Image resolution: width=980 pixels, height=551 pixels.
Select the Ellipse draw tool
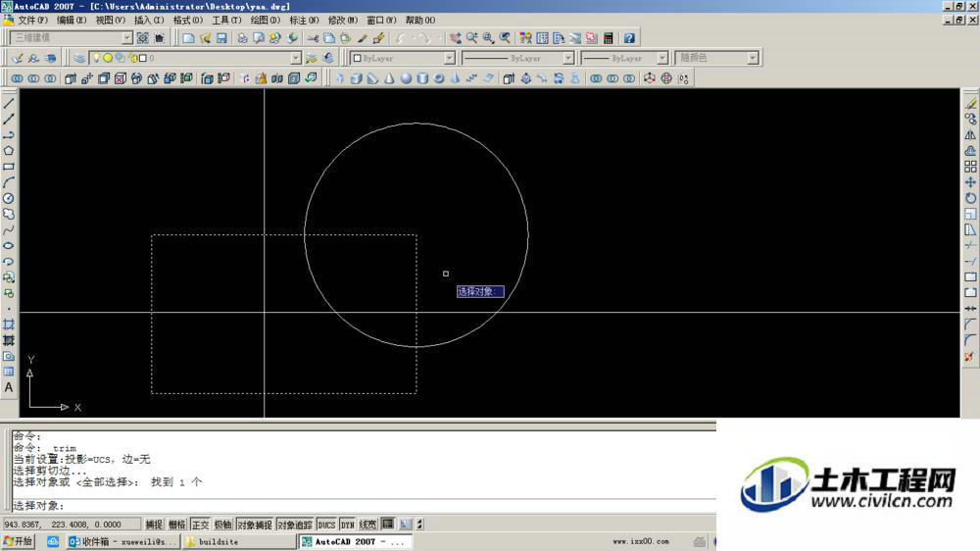(8, 246)
